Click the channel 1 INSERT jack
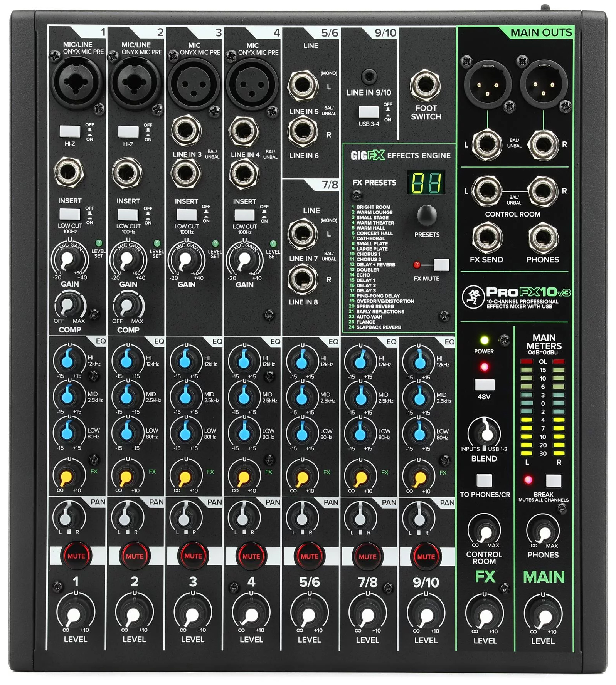616x685 pixels. pyautogui.click(x=69, y=172)
